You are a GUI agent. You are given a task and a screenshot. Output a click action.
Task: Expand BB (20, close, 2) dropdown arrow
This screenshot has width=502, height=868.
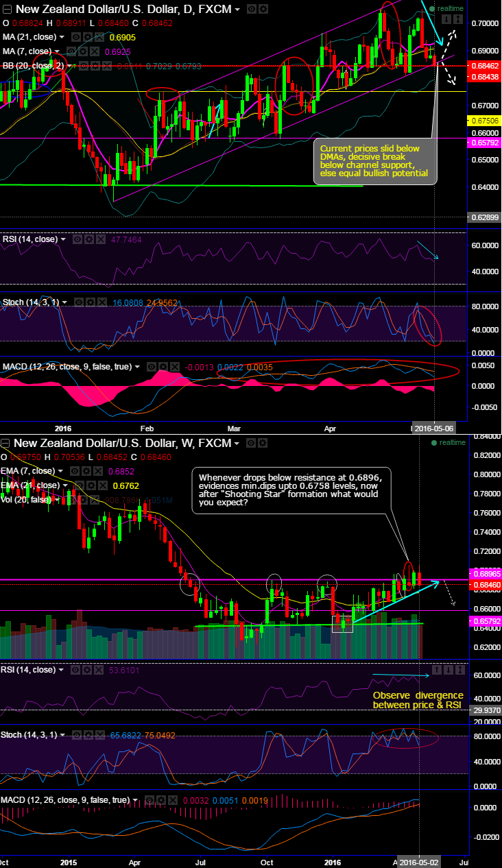pyautogui.click(x=71, y=66)
